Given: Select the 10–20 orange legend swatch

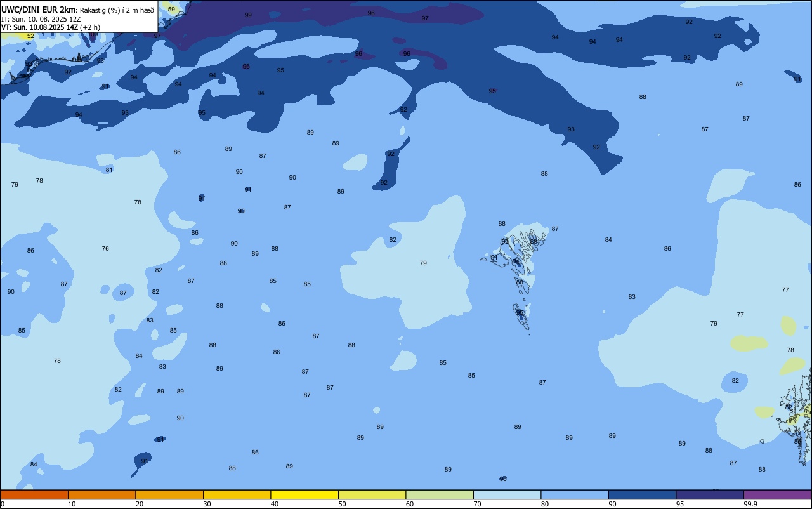Looking at the screenshot, I should [x=101, y=494].
